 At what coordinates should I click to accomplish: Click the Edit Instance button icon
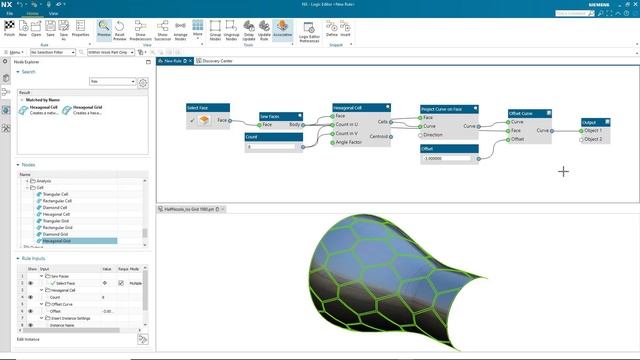pyautogui.click(x=142, y=339)
